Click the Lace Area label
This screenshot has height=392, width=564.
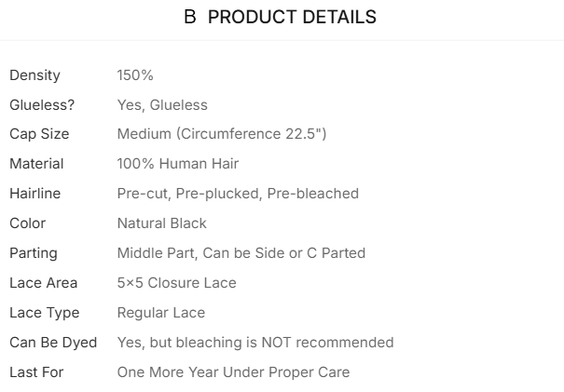[x=43, y=283]
